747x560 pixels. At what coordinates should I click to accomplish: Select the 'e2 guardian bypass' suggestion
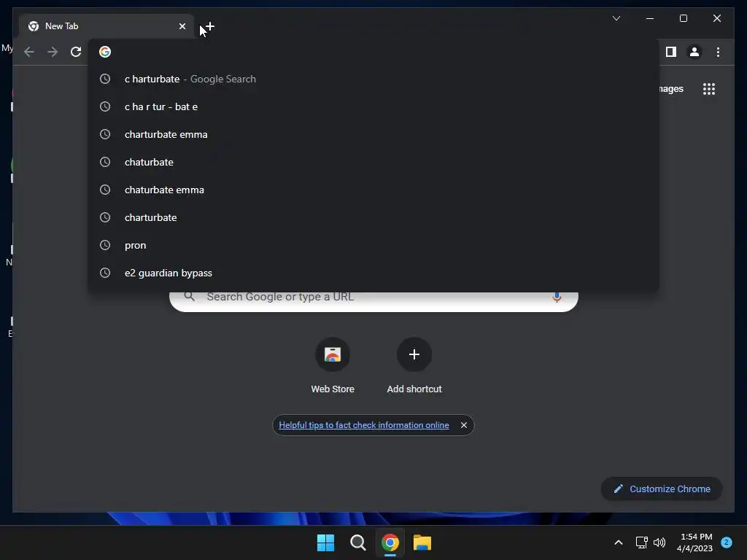pos(373,273)
